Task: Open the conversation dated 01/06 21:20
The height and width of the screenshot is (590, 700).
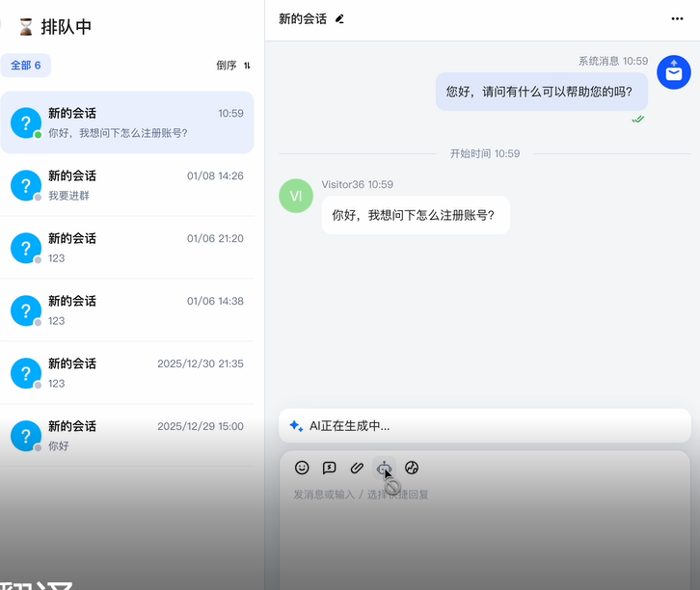Action: (127, 248)
